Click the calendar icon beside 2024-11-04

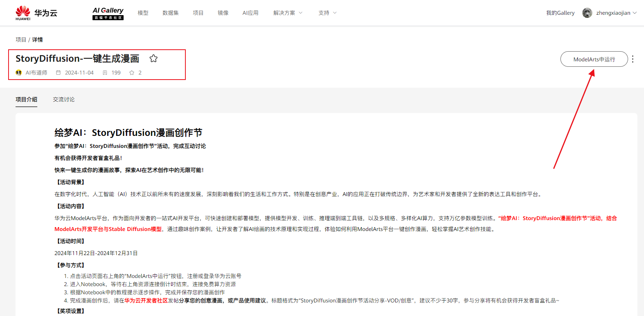click(x=58, y=73)
